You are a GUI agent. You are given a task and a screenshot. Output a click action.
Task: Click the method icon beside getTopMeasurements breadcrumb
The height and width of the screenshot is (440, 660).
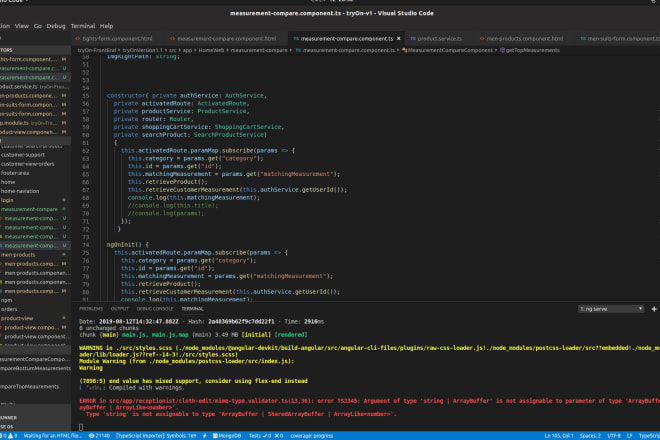pos(502,50)
